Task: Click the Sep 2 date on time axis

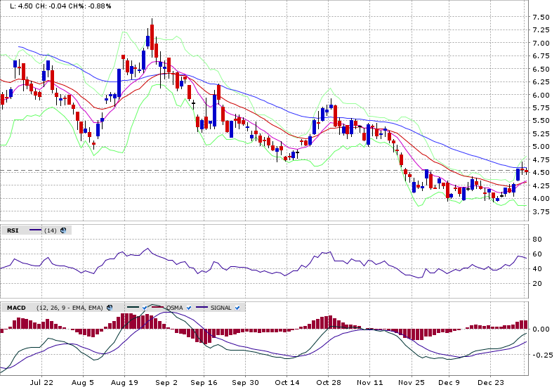Action: [166, 383]
